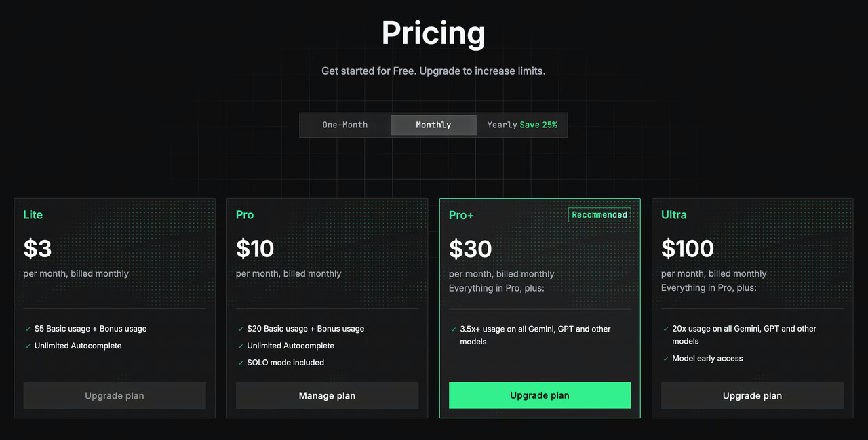Open Manage plan for Pro tier

point(327,395)
